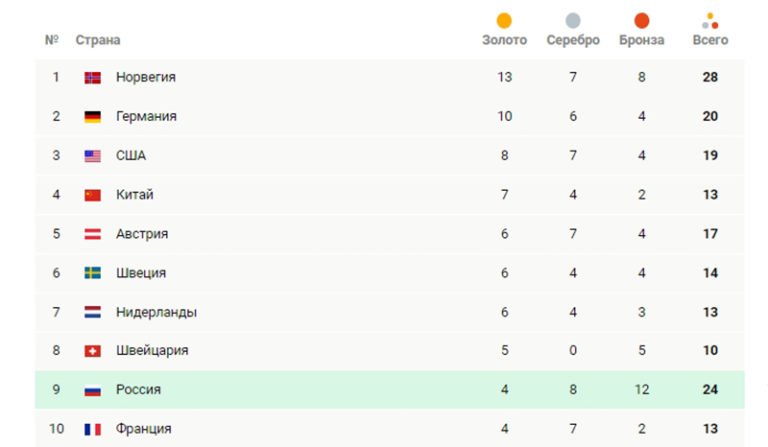This screenshot has height=447, width=768.
Task: Click the bronze medal circle icon
Action: tap(642, 21)
